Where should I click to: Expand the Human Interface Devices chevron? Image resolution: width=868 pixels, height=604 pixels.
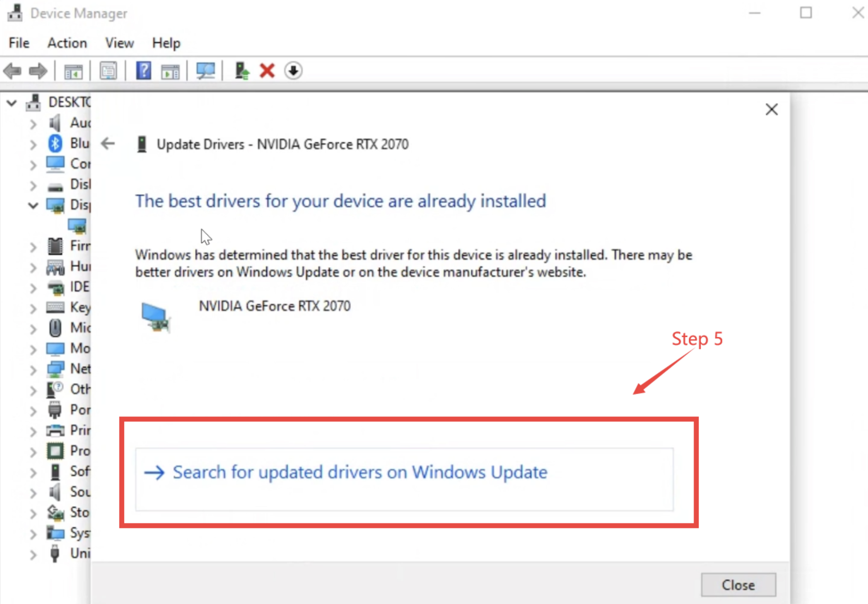[33, 267]
